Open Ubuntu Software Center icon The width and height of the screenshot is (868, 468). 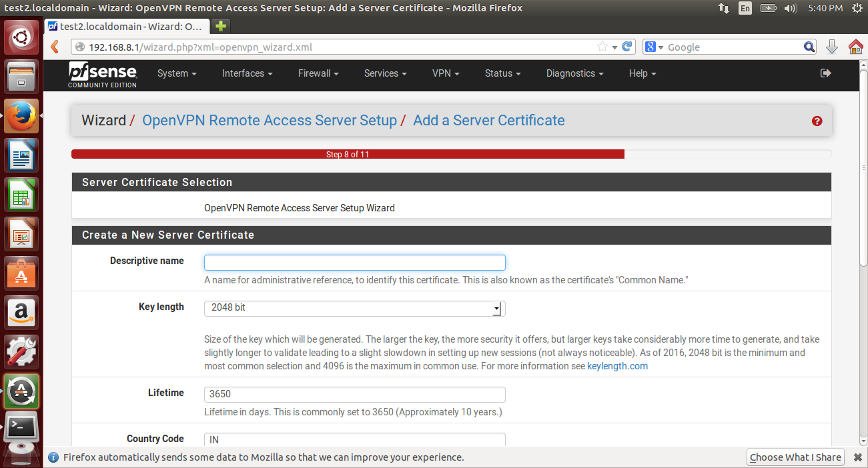(x=22, y=273)
